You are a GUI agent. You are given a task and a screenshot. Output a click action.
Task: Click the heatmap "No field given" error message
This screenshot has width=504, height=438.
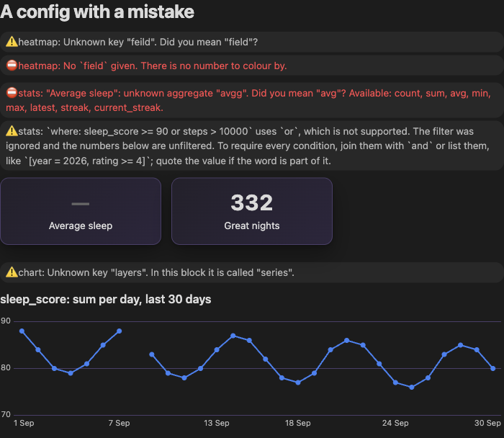coord(252,66)
